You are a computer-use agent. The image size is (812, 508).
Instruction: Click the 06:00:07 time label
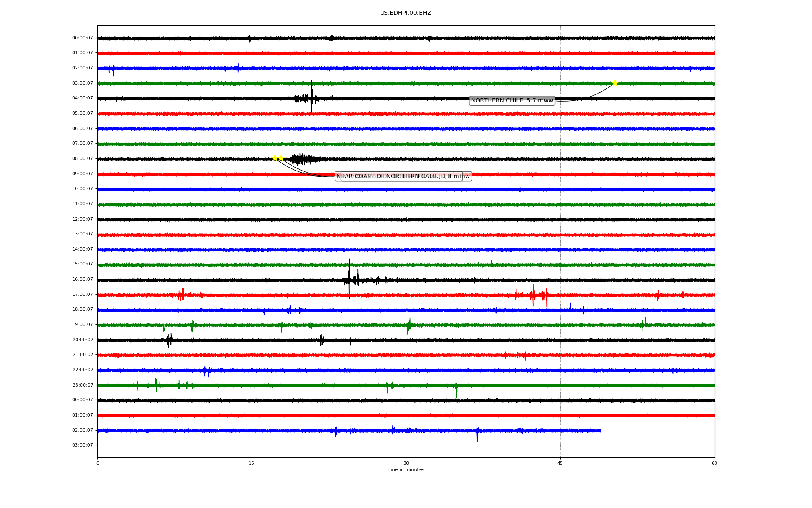pos(82,129)
